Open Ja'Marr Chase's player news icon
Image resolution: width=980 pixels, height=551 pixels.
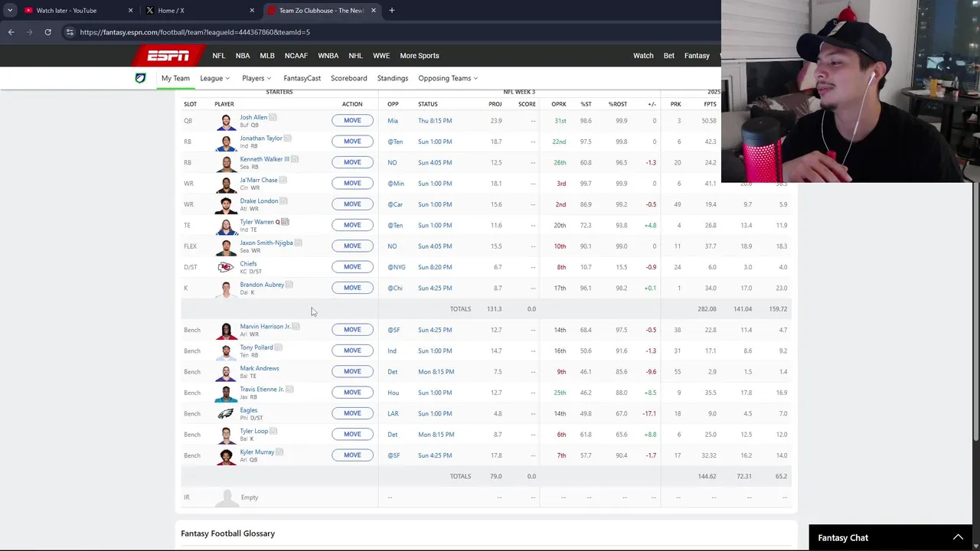[x=283, y=180]
